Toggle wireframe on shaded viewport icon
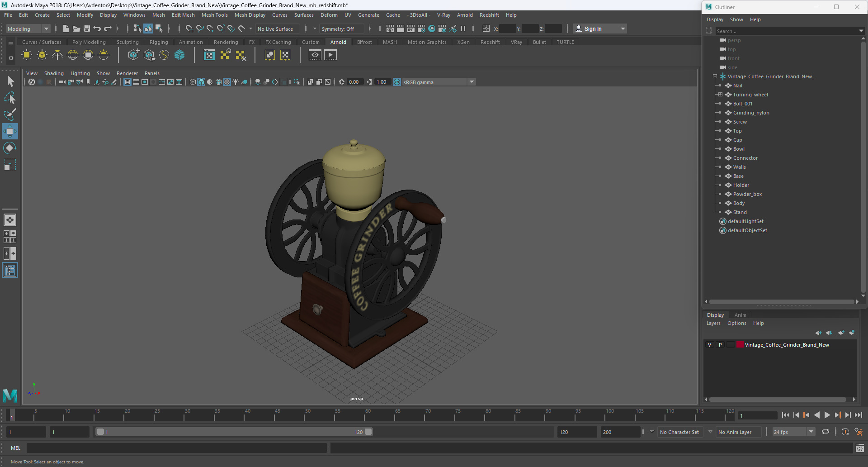The width and height of the screenshot is (868, 467). (x=218, y=82)
